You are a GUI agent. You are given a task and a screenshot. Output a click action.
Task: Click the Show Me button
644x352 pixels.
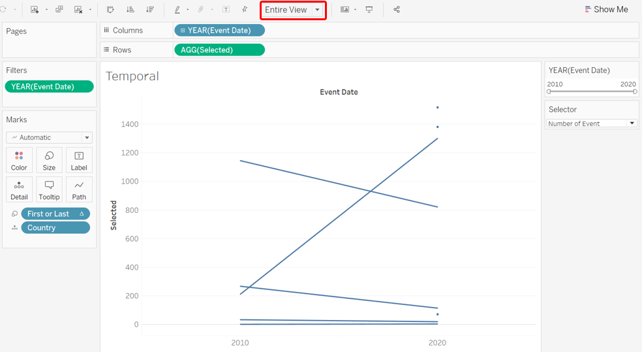click(x=606, y=10)
